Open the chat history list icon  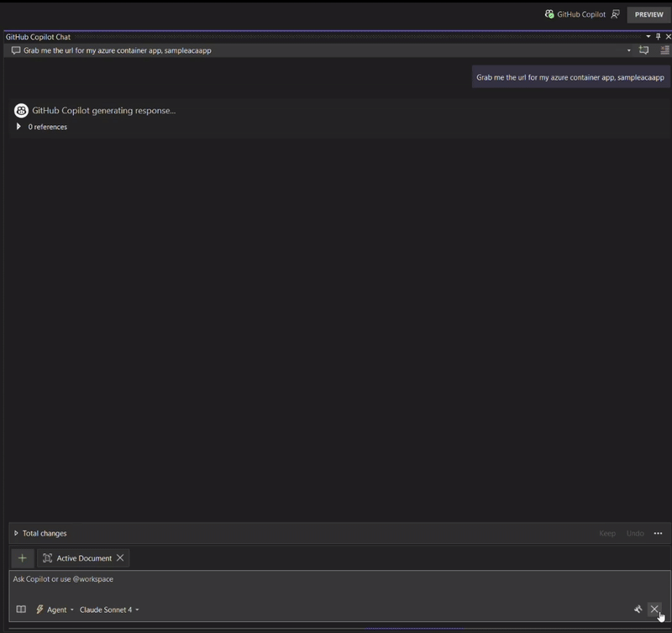tap(663, 50)
